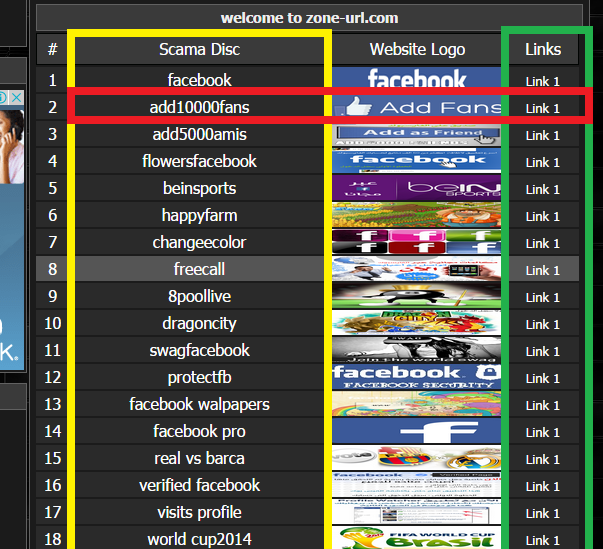Click the Add as Friend logo in row 3

point(416,135)
